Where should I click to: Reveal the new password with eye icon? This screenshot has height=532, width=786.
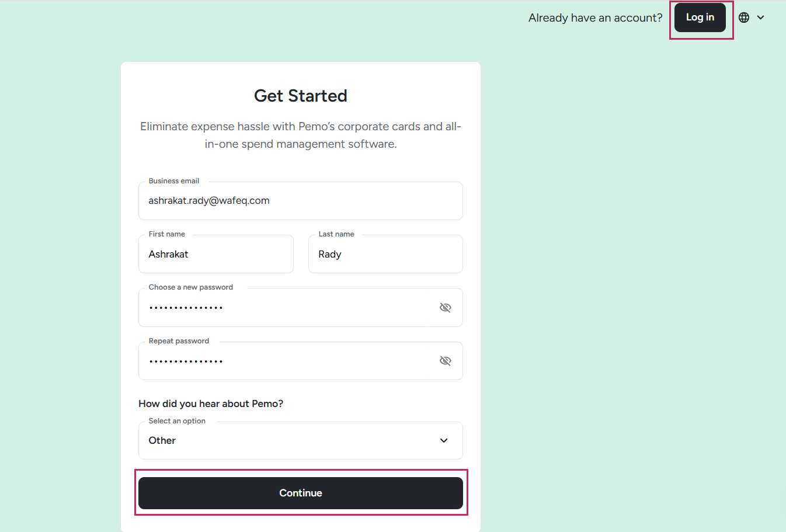pyautogui.click(x=445, y=308)
